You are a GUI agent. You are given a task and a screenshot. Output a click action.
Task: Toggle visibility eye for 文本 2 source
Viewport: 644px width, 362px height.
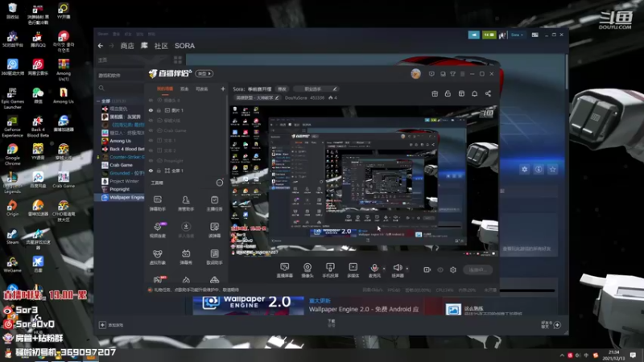click(x=151, y=150)
